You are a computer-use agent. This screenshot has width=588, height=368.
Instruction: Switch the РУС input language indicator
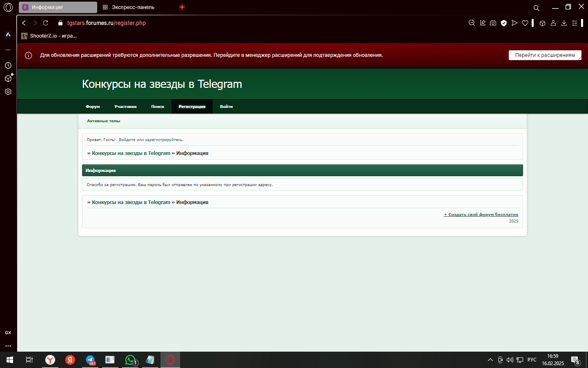tap(532, 360)
